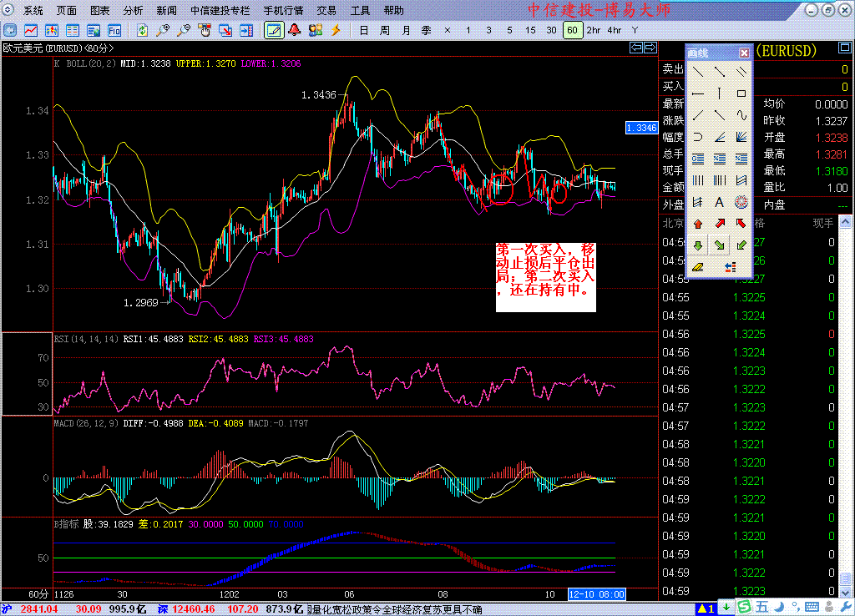Select the 5 minute period
This screenshot has height=616, width=855.
point(509,31)
